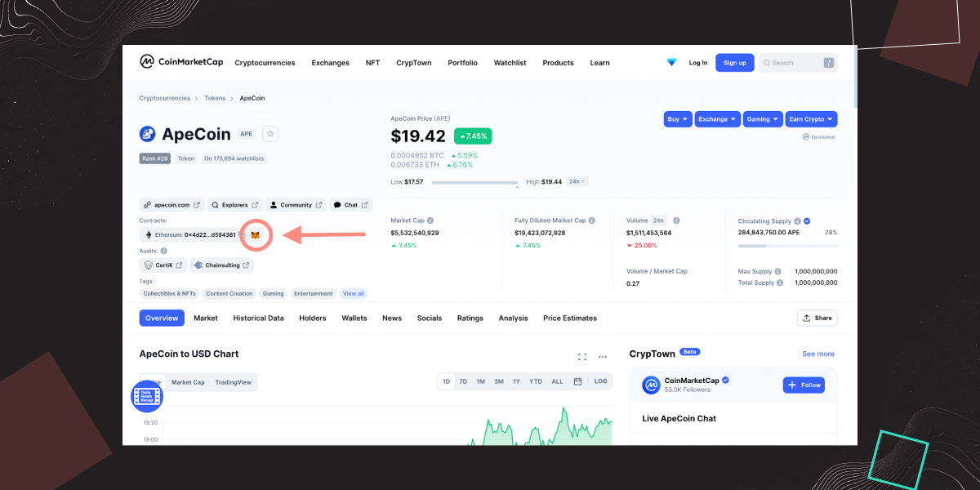Open the Holders tab
Viewport: 980px width, 490px height.
point(313,318)
